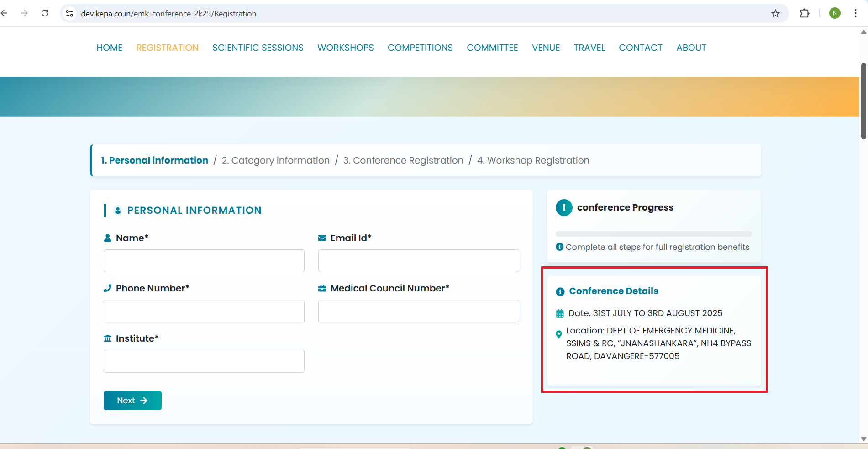Jump to Workshop Registration step

point(533,160)
